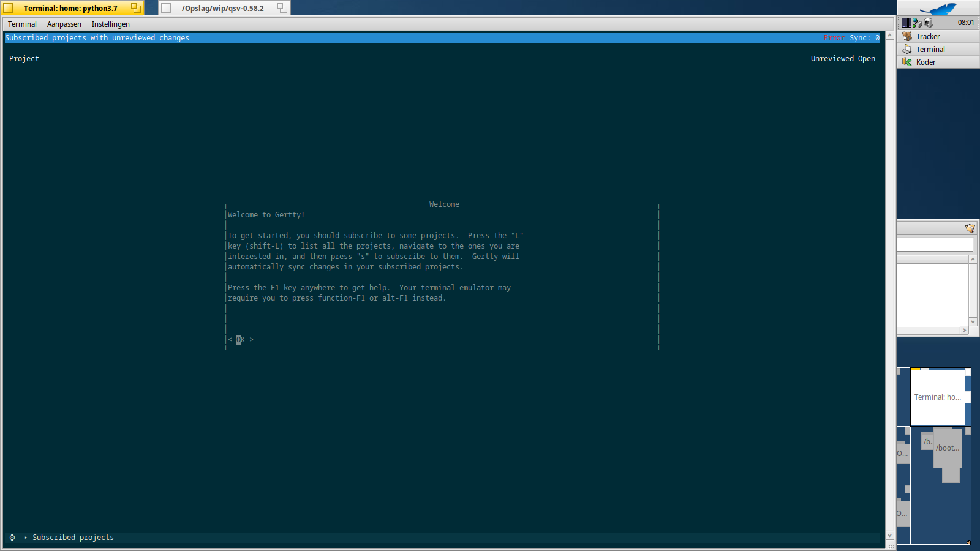Click the terminal window resize corner
The width and height of the screenshot is (980, 551).
pyautogui.click(x=890, y=545)
